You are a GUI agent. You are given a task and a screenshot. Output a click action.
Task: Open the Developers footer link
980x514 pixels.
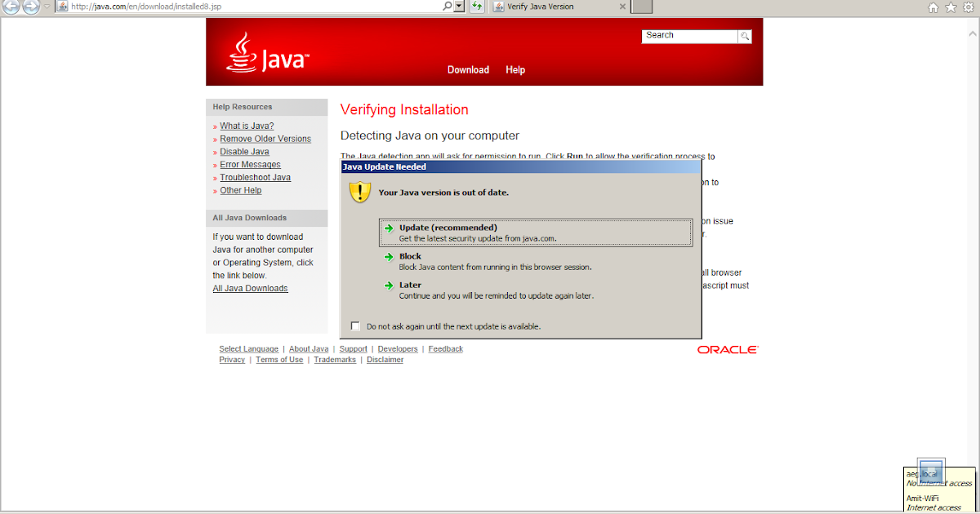pyautogui.click(x=398, y=349)
